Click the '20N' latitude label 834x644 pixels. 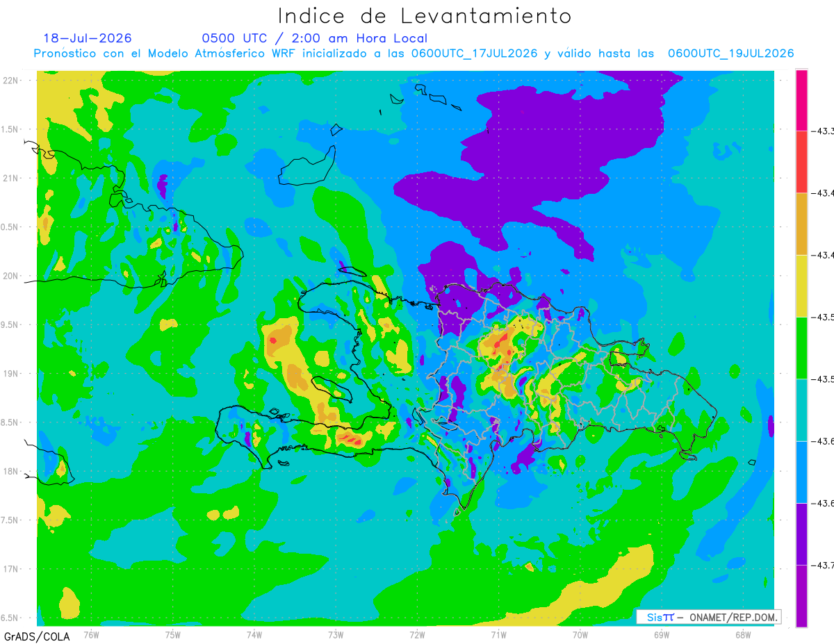pos(11,276)
